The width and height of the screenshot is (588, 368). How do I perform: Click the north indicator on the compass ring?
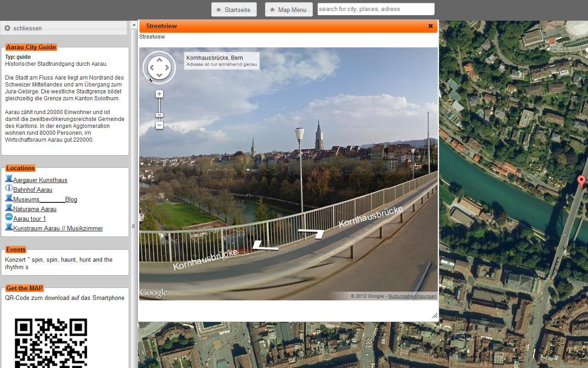[150, 80]
